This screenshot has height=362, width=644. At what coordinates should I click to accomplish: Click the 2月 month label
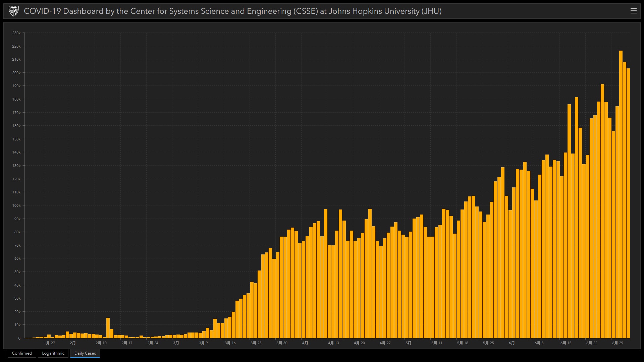(x=73, y=343)
